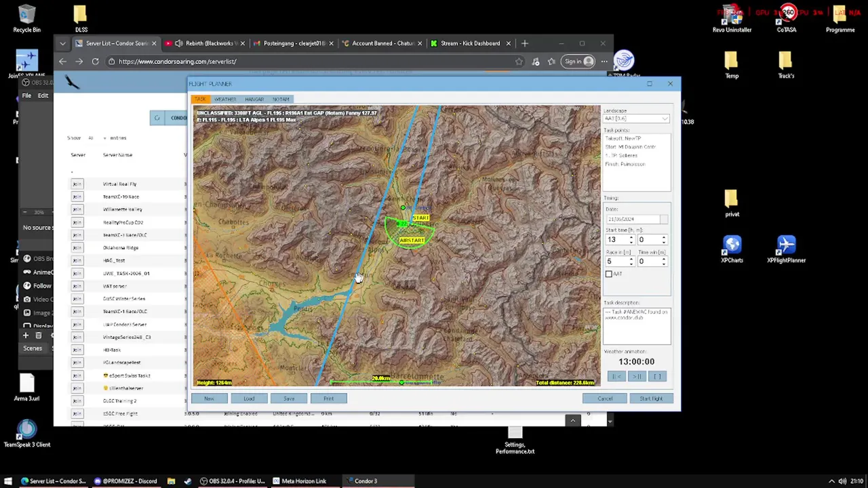Image resolution: width=868 pixels, height=488 pixels.
Task: Click the Start flight button
Action: (651, 399)
